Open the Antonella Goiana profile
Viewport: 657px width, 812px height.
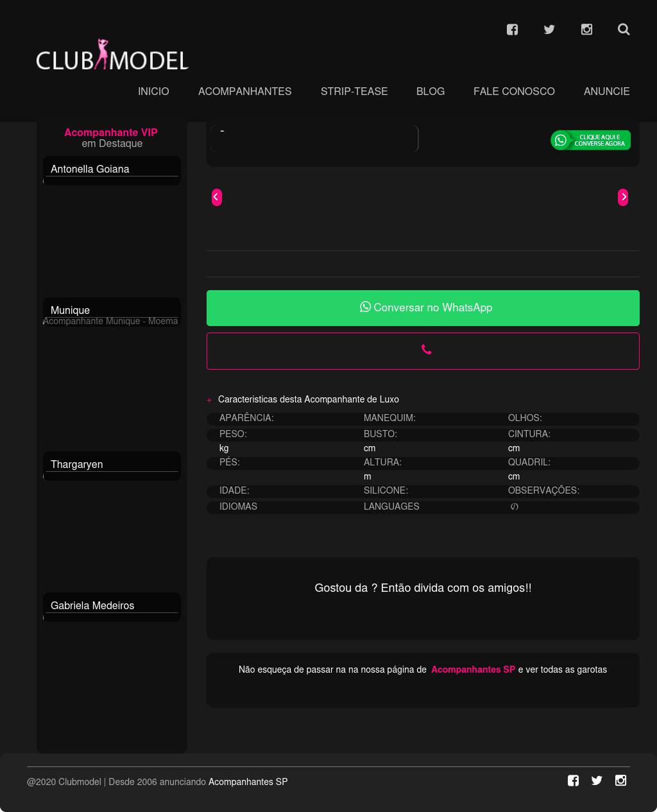tap(90, 169)
